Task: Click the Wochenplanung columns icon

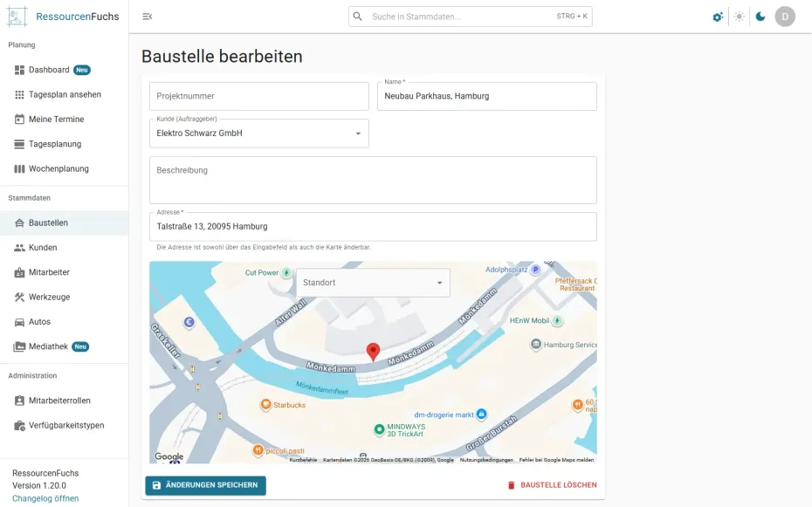Action: click(x=19, y=168)
